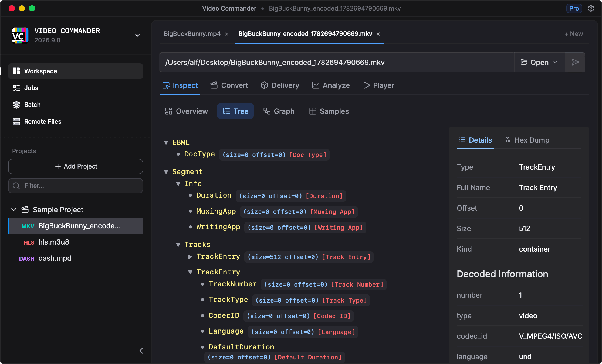
Task: Collapse the Segment node
Action: (166, 172)
